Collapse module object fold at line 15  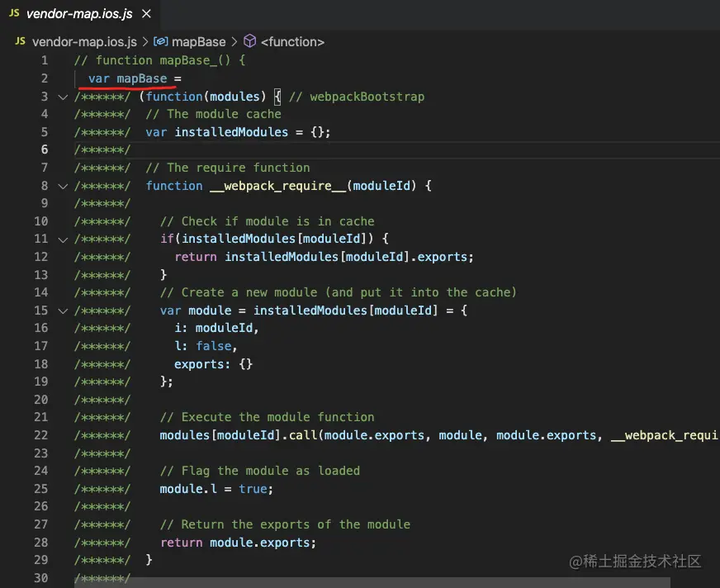tap(63, 311)
